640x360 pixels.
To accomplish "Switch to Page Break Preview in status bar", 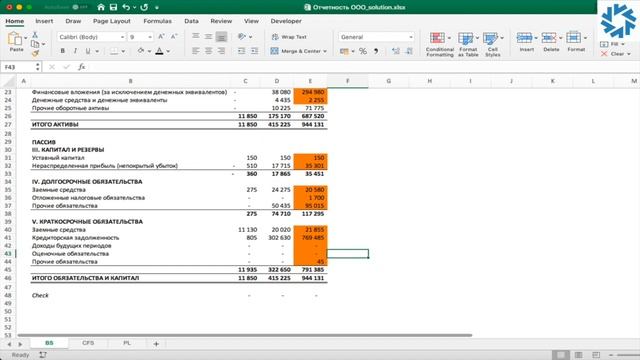I will (596, 355).
